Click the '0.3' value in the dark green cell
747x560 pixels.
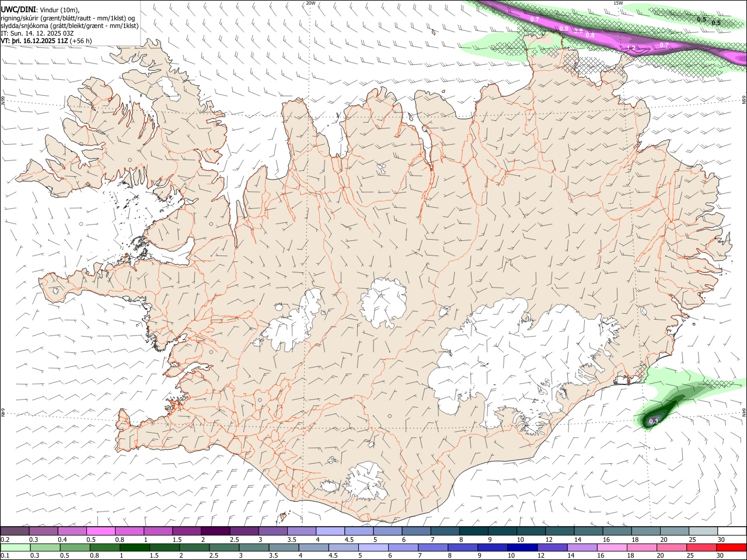654,421
